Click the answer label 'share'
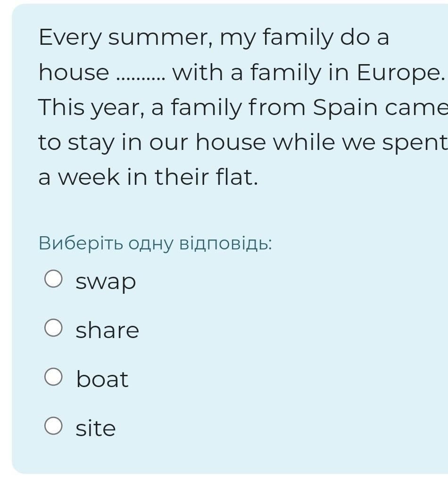448x496 pixels. [x=107, y=330]
